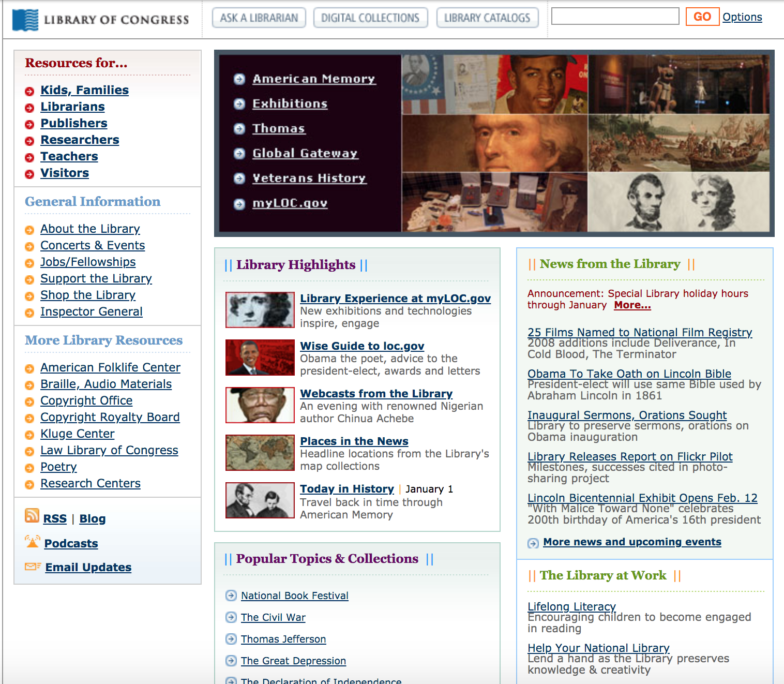Open the Library Catalogs tab
Screen dimensions: 784x684
click(487, 18)
